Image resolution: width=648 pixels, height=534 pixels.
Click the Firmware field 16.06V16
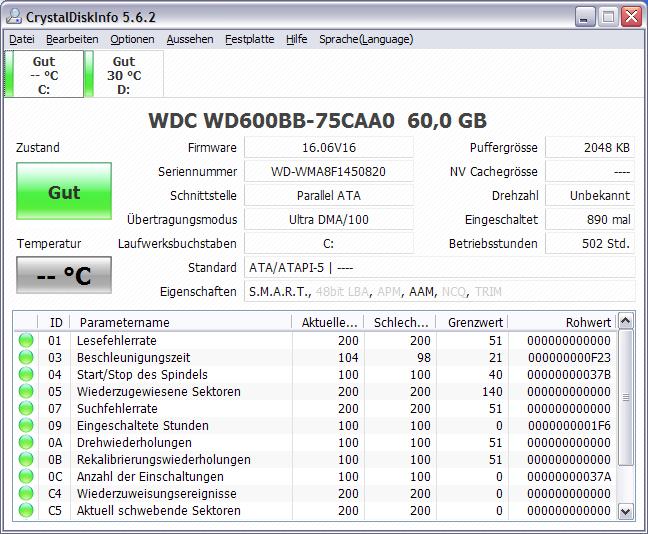[x=329, y=148]
